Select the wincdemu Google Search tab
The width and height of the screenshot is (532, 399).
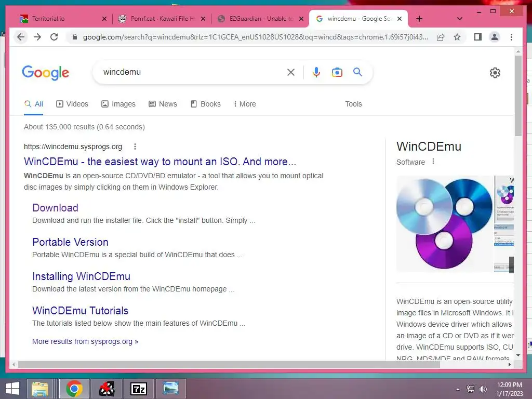point(358,19)
